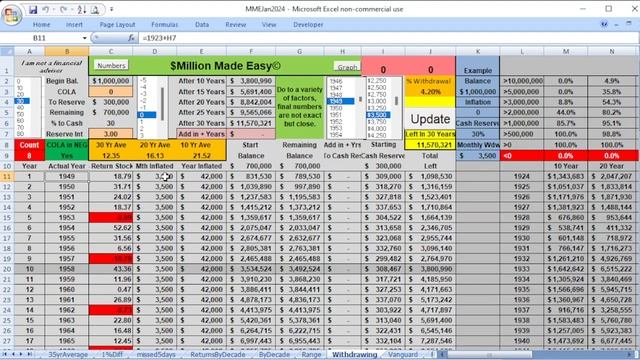
Task: Go to last sheet tab arrow
Action: [29, 354]
